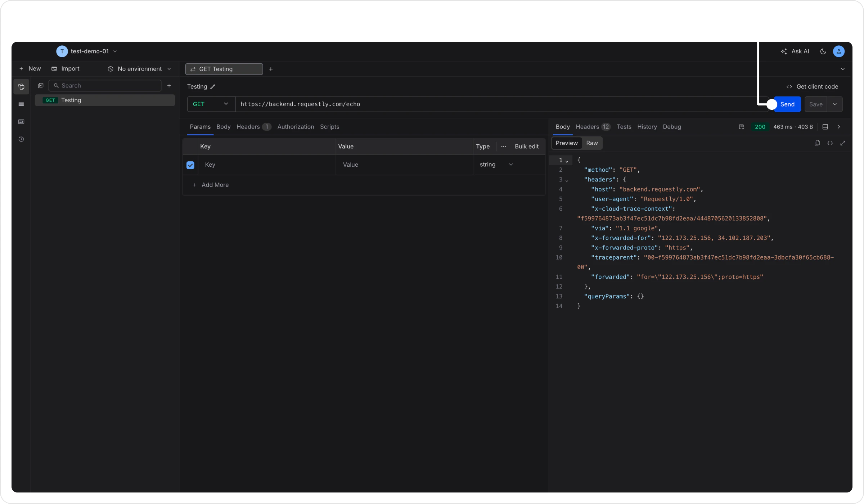
Task: Click plus icon to open new tab
Action: click(271, 69)
